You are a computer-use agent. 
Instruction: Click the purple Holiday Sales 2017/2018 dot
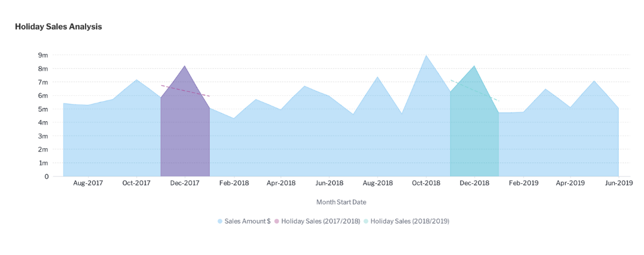tap(277, 221)
